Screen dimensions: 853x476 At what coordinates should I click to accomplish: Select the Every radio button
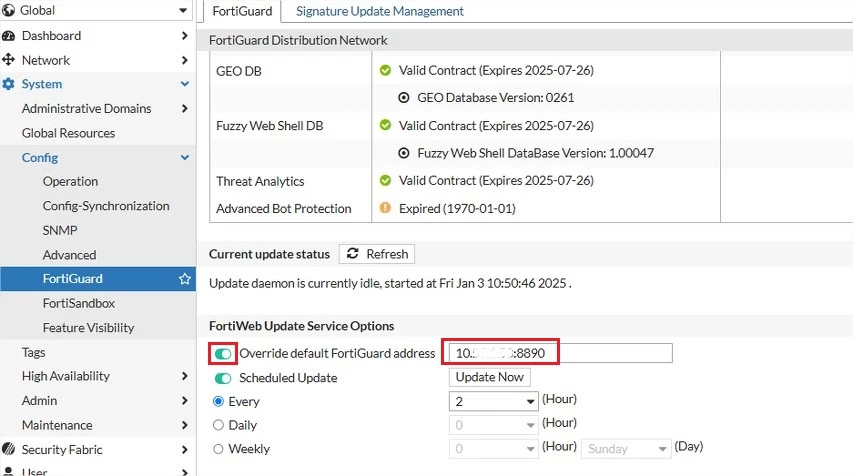[218, 401]
